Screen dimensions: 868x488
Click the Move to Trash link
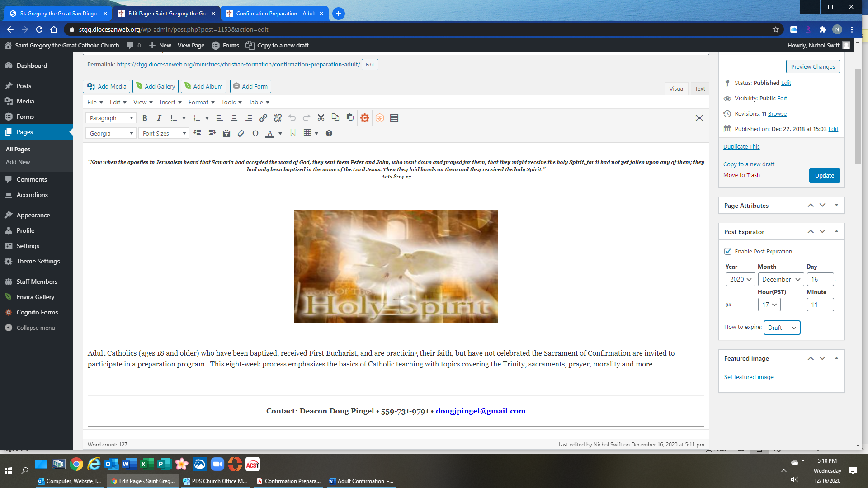click(x=741, y=175)
